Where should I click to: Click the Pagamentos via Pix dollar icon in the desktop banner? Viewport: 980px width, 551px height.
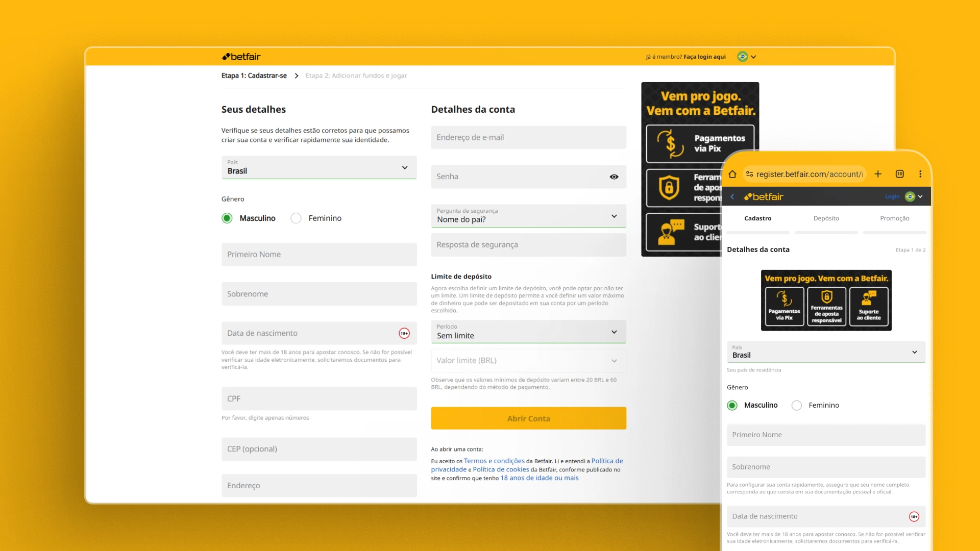[670, 143]
